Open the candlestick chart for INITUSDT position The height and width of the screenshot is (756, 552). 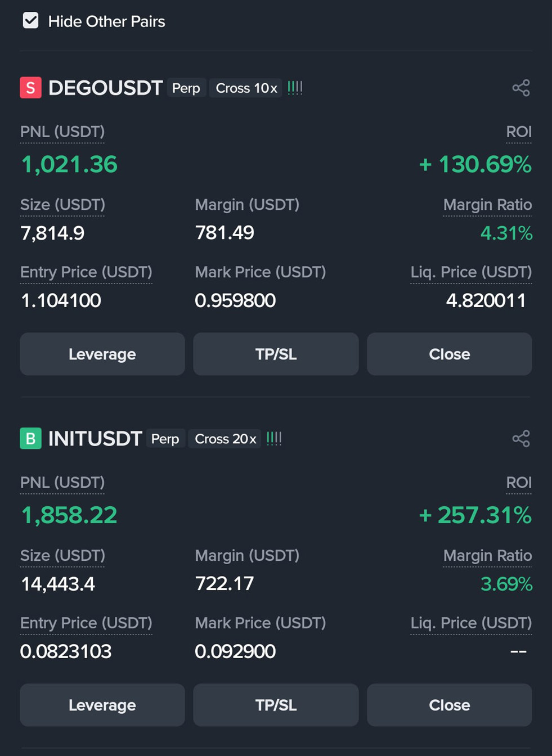(274, 438)
